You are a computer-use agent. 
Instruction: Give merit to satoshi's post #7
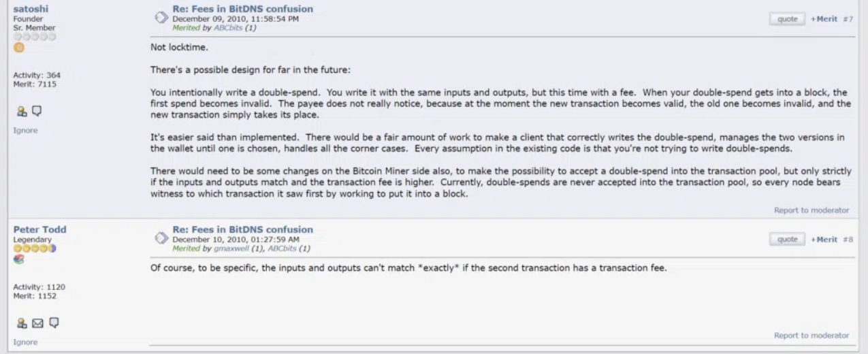(824, 19)
